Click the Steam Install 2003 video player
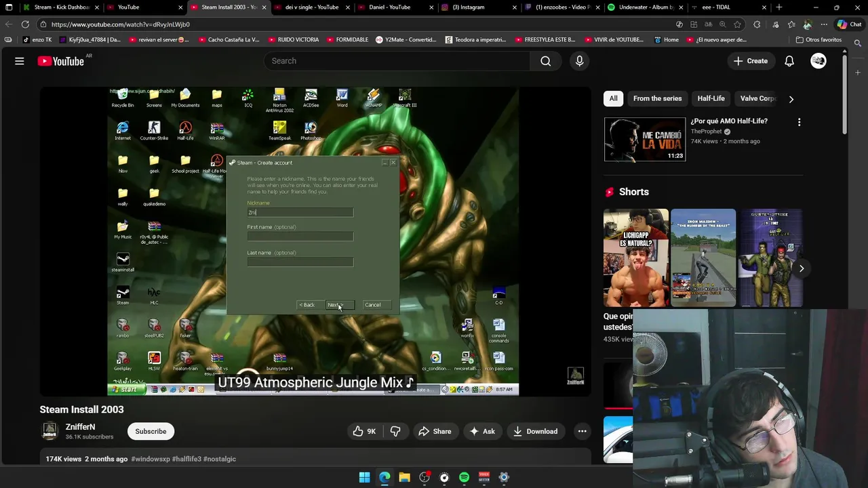 (315, 241)
